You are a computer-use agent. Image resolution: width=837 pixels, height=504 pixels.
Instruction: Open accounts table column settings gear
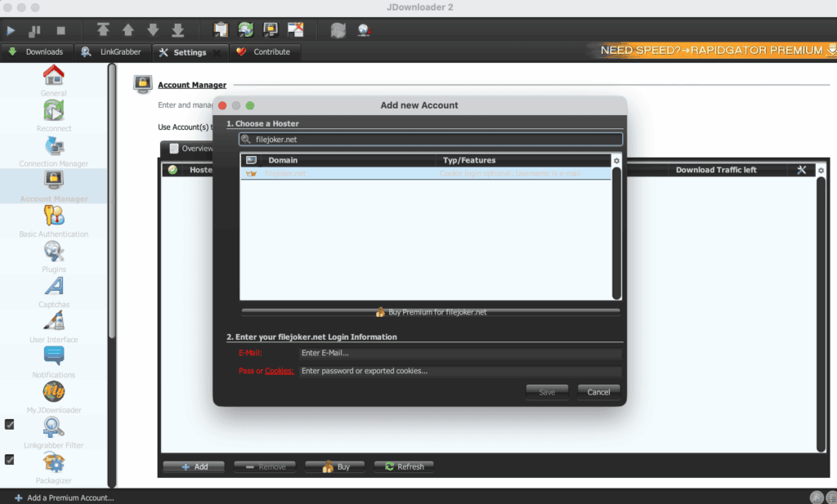pos(821,170)
